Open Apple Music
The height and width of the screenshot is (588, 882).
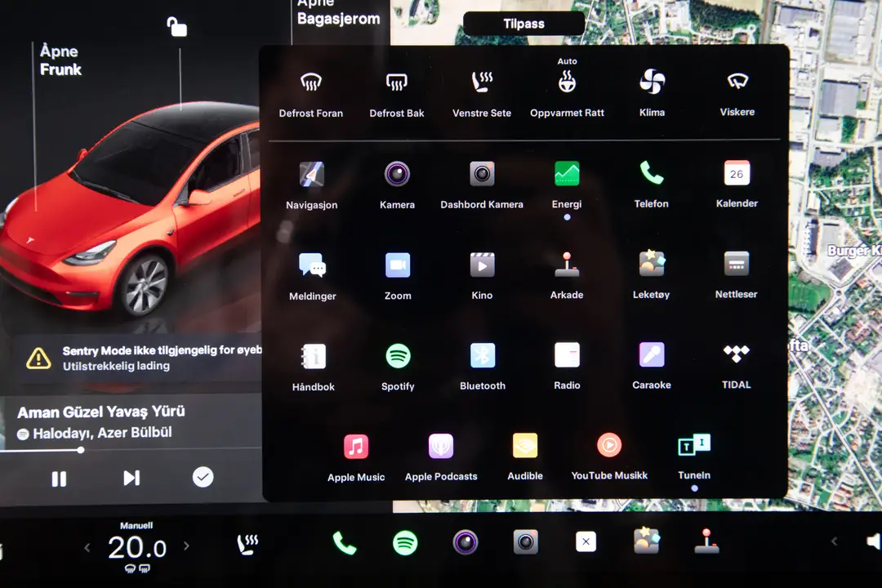point(356,458)
